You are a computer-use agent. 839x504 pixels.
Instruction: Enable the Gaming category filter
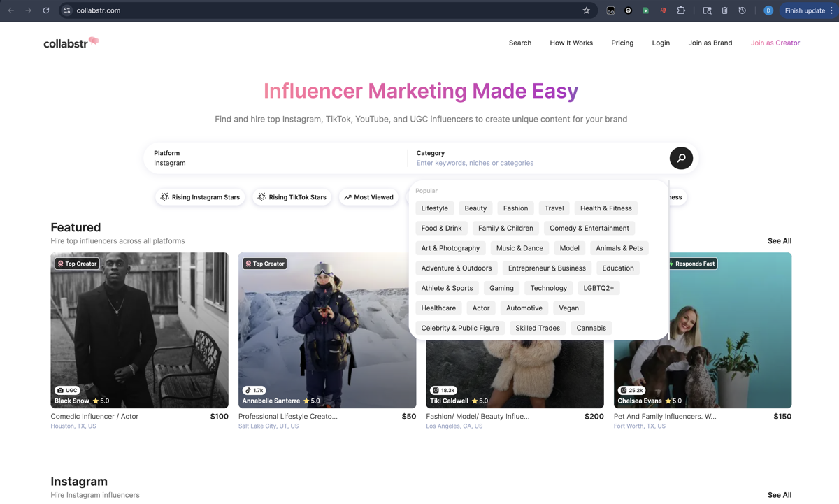coord(501,287)
